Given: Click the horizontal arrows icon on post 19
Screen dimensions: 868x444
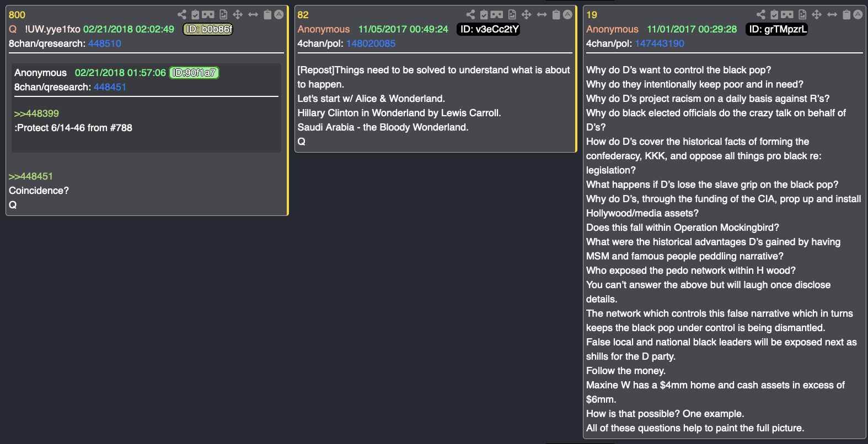Looking at the screenshot, I should 832,15.
